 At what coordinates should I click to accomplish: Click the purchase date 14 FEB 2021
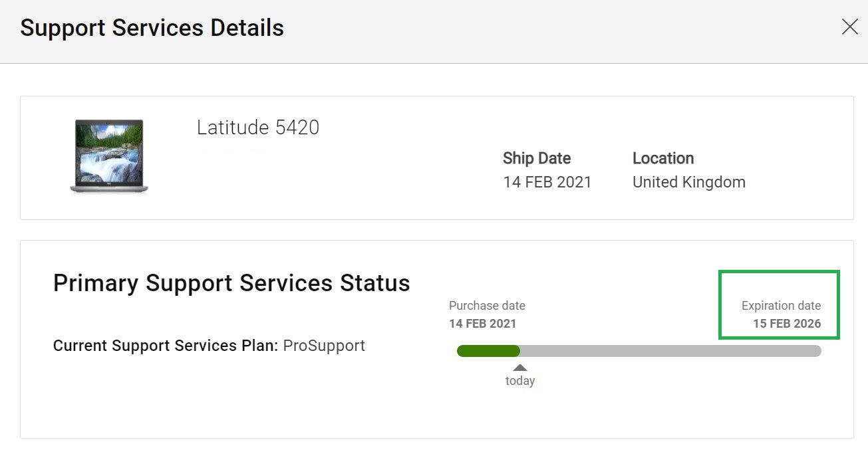(483, 324)
